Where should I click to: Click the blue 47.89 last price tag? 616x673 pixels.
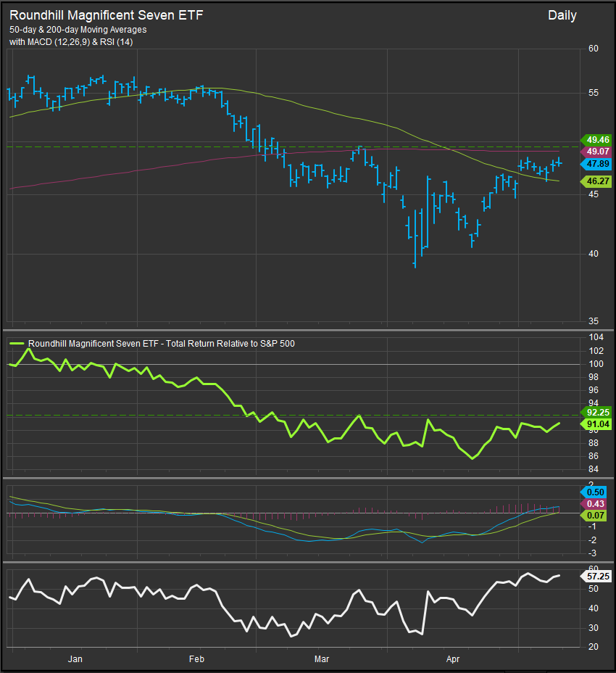click(596, 163)
